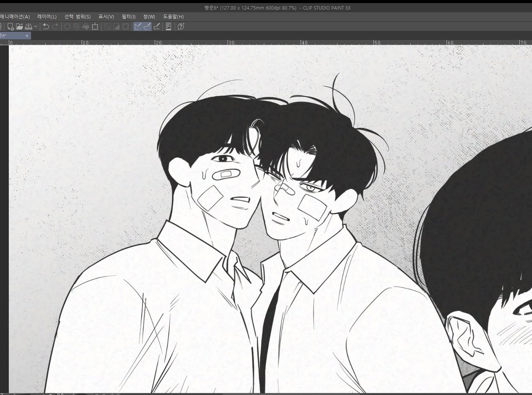The image size is (532, 395).
Task: Redo the last action
Action: coord(54,27)
